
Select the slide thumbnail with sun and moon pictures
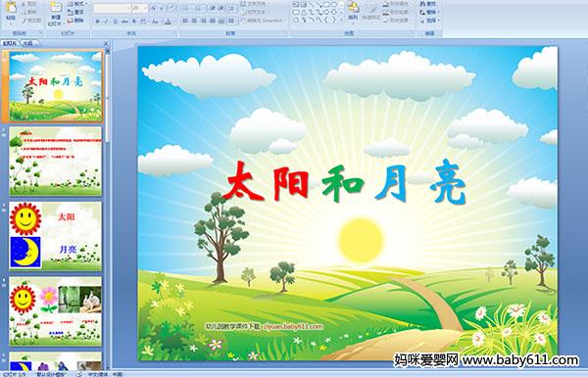point(56,236)
